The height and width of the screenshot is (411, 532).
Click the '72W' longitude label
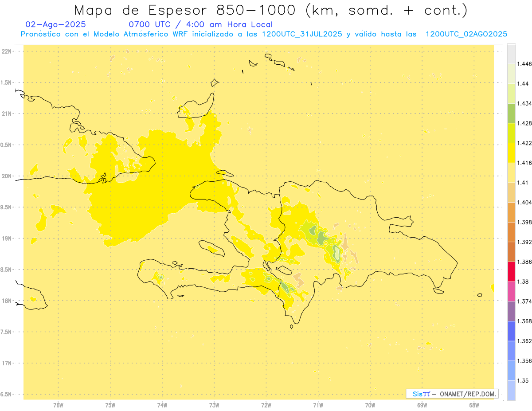click(266, 405)
